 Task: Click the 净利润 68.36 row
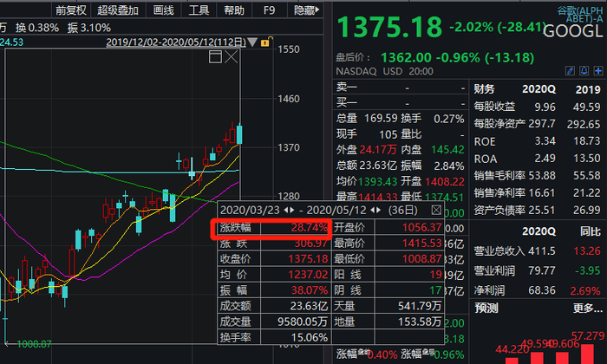point(538,290)
